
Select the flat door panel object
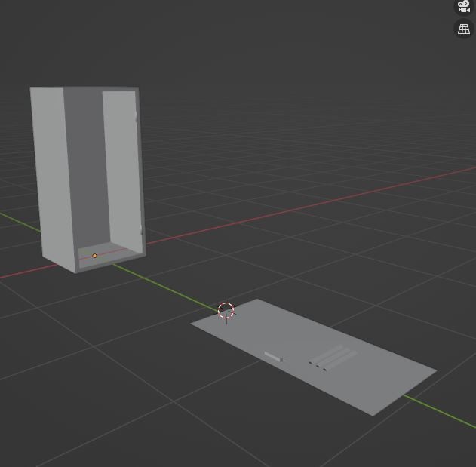(x=313, y=356)
